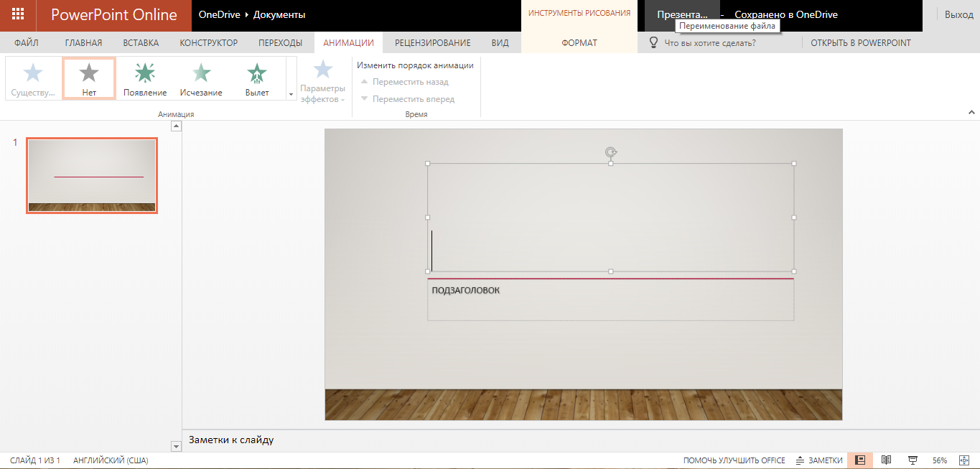Select slide 1 thumbnail in panel
Screen dimensions: 980x469
click(91, 175)
